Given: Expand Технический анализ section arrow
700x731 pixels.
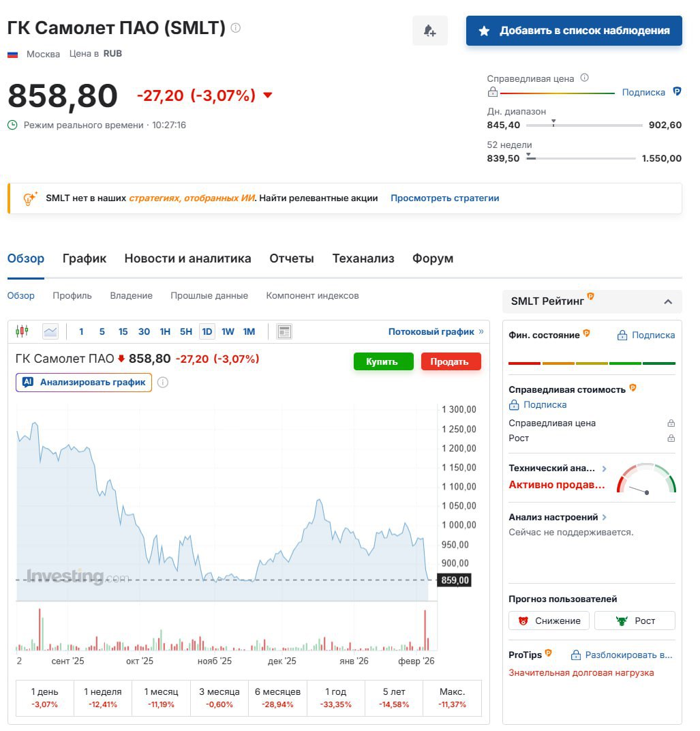Looking at the screenshot, I should pos(604,468).
